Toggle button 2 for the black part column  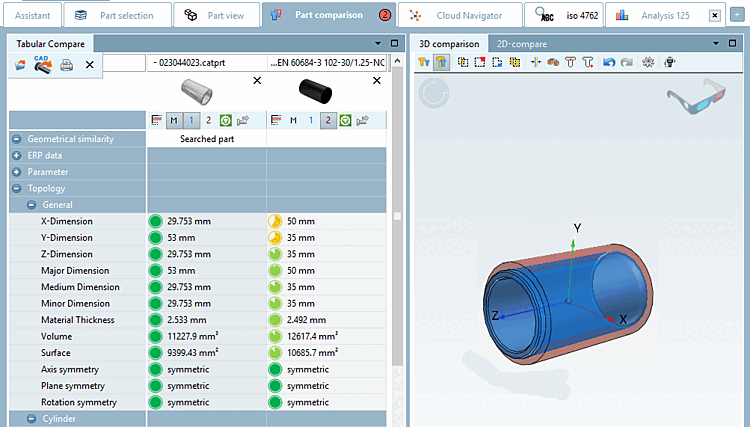click(x=327, y=120)
